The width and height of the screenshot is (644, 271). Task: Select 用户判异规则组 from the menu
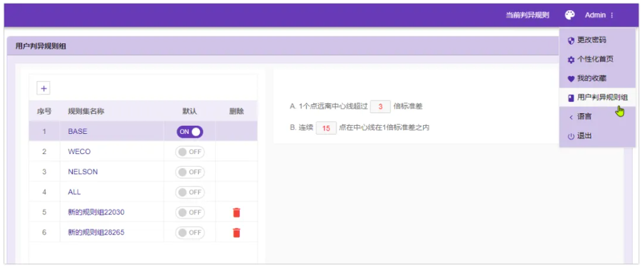click(601, 97)
